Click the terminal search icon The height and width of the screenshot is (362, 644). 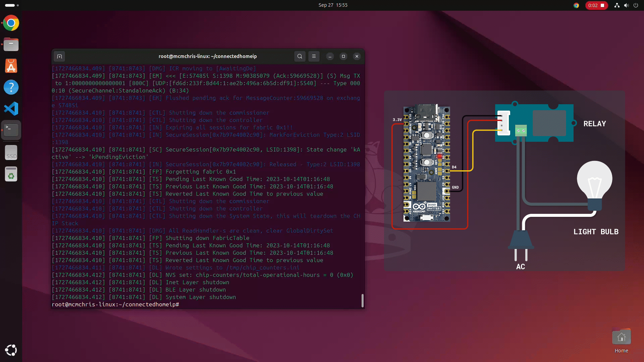point(300,56)
